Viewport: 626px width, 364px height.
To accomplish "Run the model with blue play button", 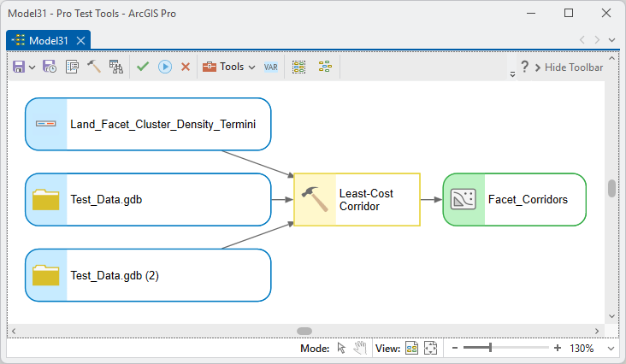I will pyautogui.click(x=165, y=67).
